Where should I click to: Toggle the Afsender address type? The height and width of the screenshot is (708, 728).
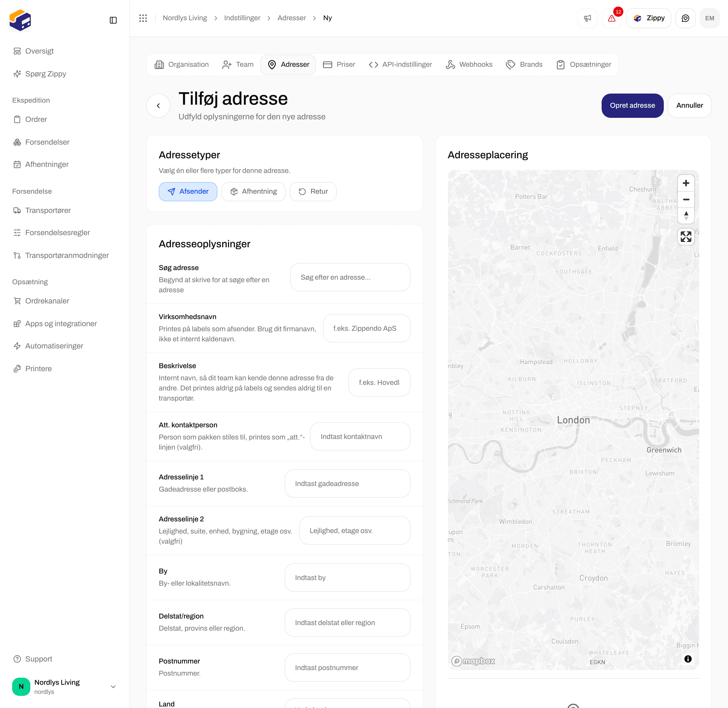coord(188,191)
